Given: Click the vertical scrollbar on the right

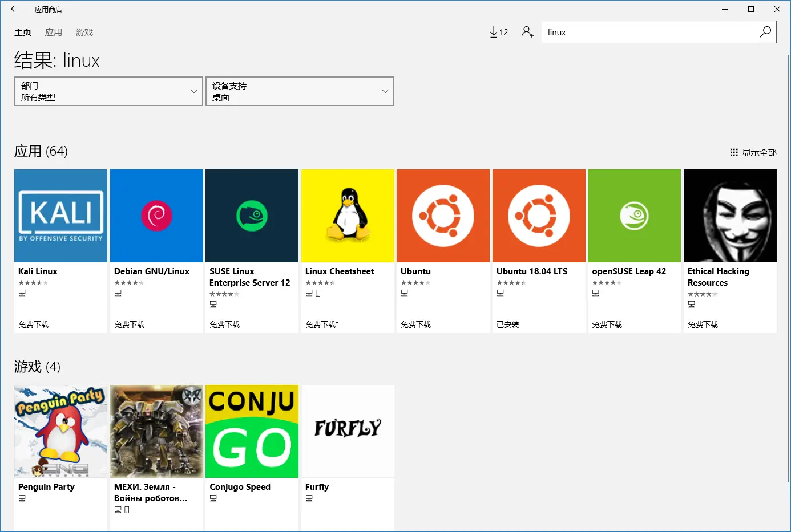Looking at the screenshot, I should click(789, 268).
